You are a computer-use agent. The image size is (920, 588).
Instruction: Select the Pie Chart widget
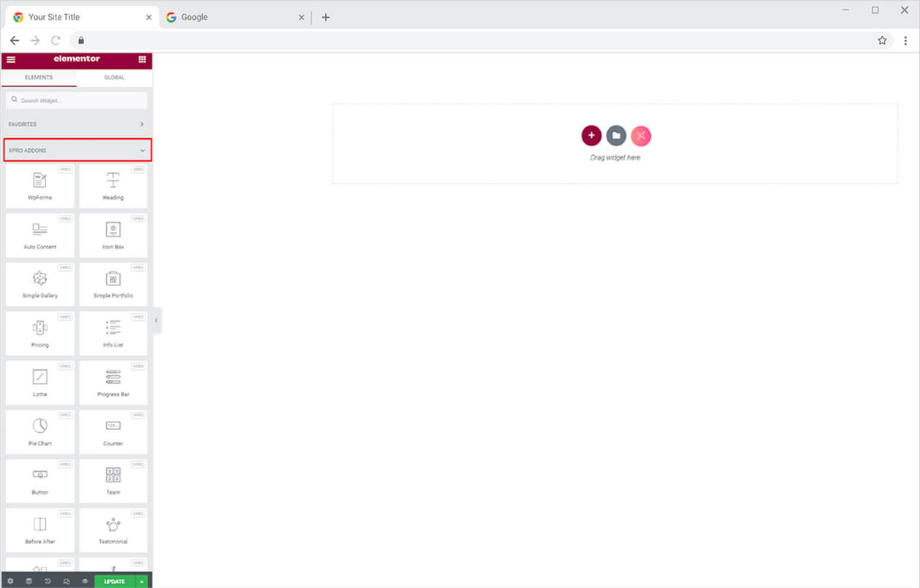(x=40, y=431)
